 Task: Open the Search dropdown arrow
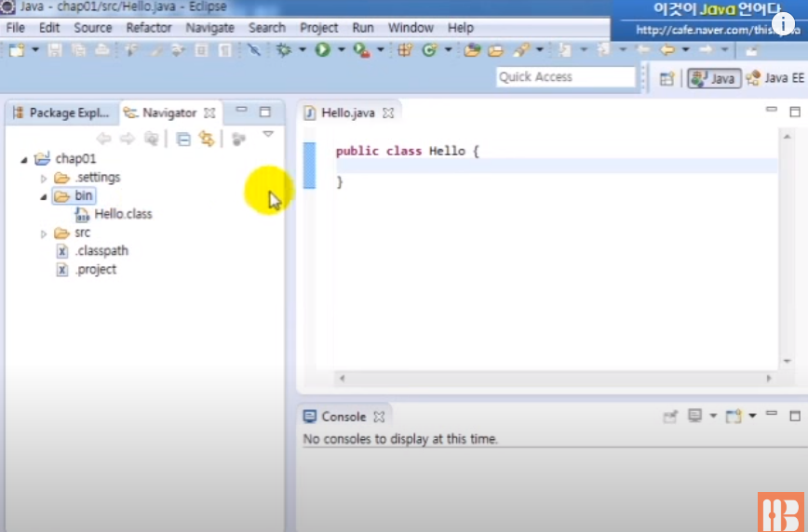pyautogui.click(x=540, y=50)
